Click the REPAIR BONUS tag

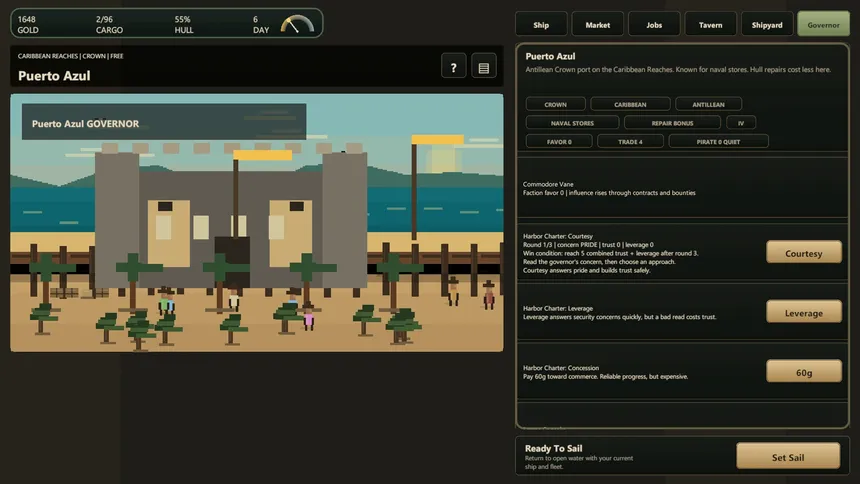(x=672, y=123)
